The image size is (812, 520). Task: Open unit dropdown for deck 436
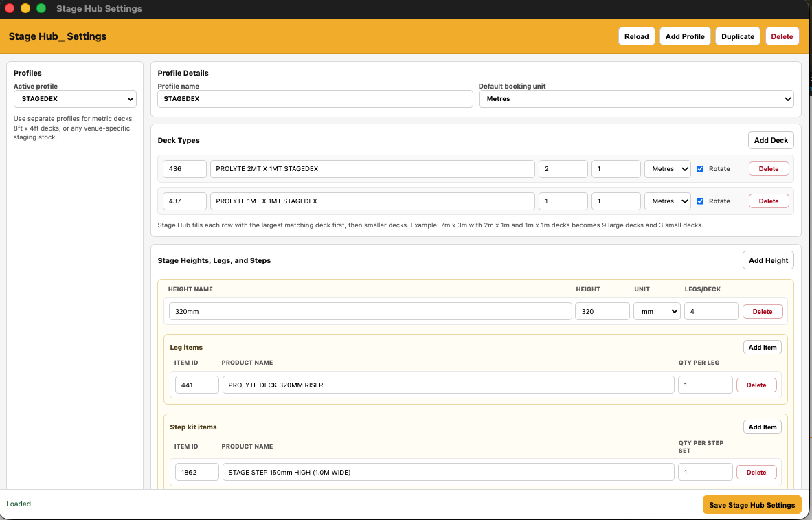[668, 169]
